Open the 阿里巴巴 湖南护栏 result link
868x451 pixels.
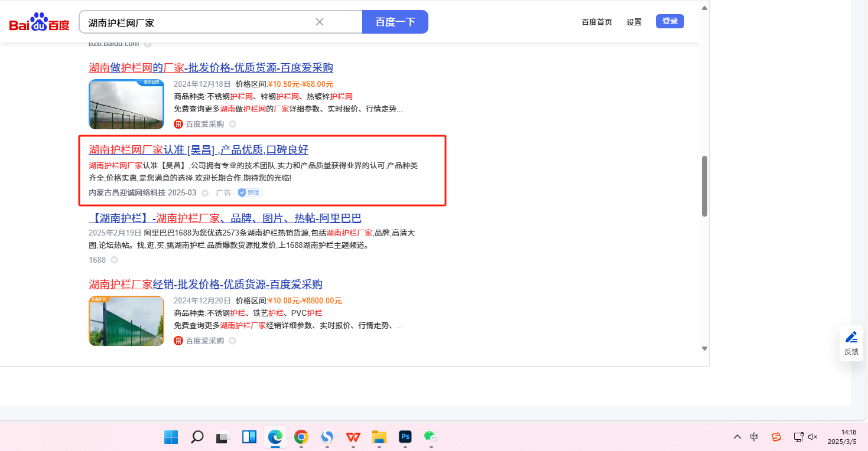click(x=225, y=218)
